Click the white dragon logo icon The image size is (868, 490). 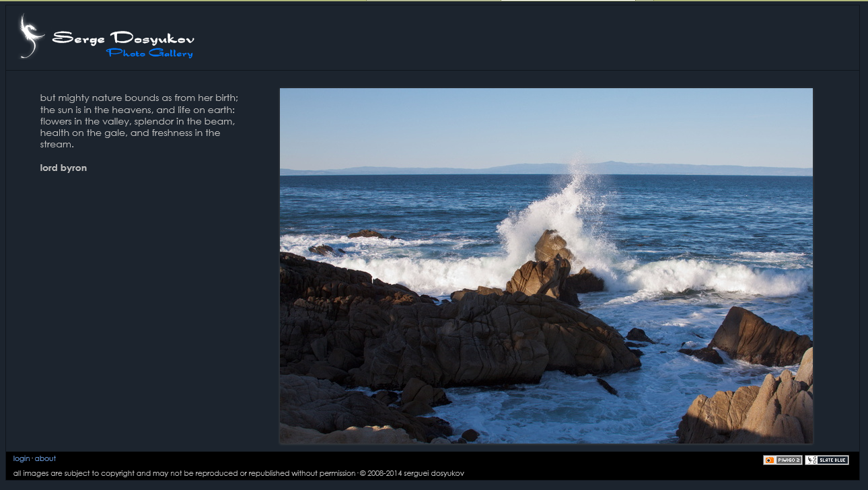30,36
